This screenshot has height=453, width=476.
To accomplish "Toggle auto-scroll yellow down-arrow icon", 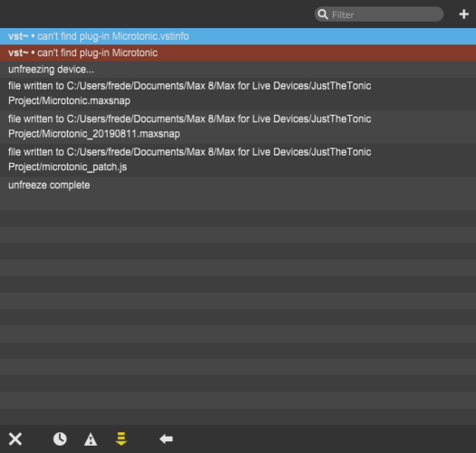I will coord(121,439).
